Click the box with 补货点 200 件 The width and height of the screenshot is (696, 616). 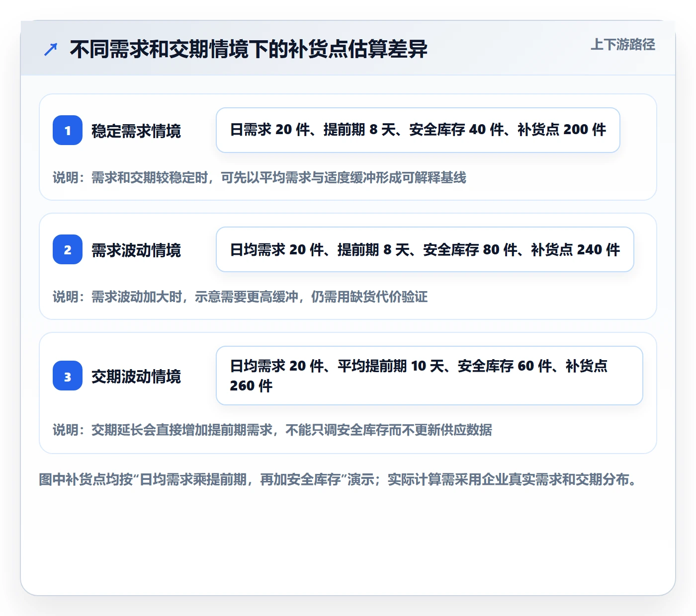point(418,130)
